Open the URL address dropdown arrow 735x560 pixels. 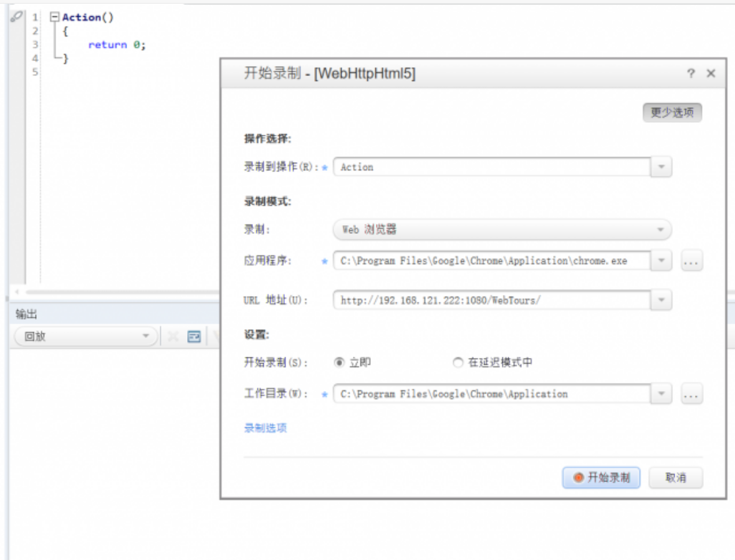point(661,300)
